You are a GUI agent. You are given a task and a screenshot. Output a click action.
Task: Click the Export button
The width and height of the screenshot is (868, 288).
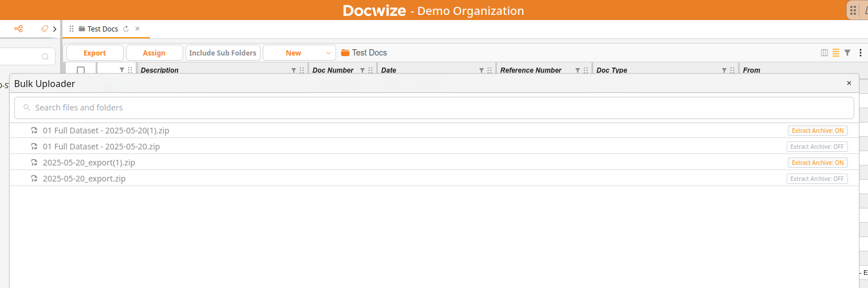pyautogui.click(x=94, y=53)
